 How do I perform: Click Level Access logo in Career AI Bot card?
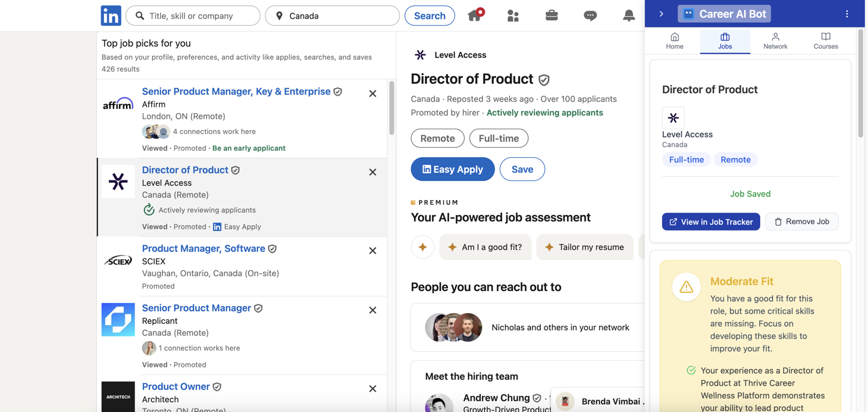click(673, 118)
